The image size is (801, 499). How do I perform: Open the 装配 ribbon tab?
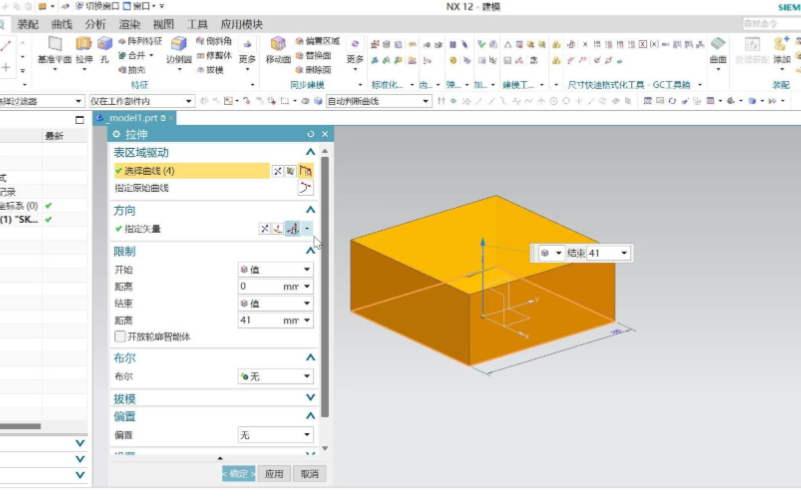28,25
